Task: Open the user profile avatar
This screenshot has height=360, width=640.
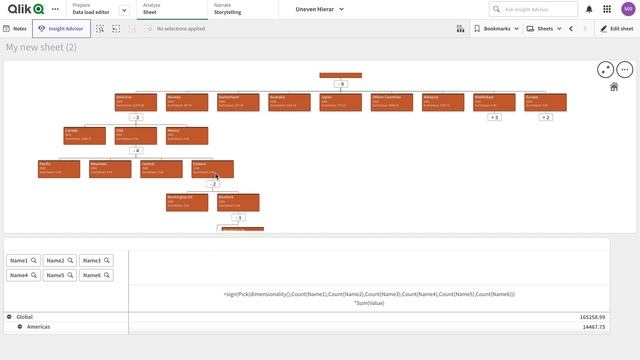Action: pyautogui.click(x=628, y=9)
